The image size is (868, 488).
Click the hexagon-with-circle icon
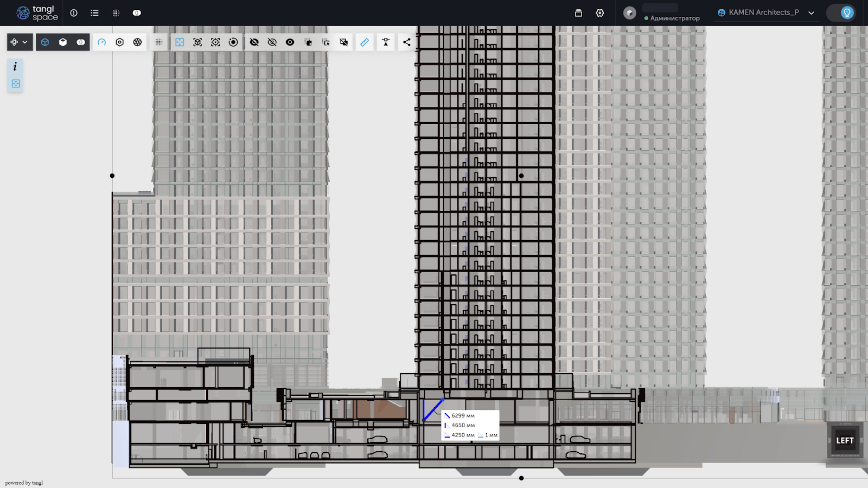[120, 42]
